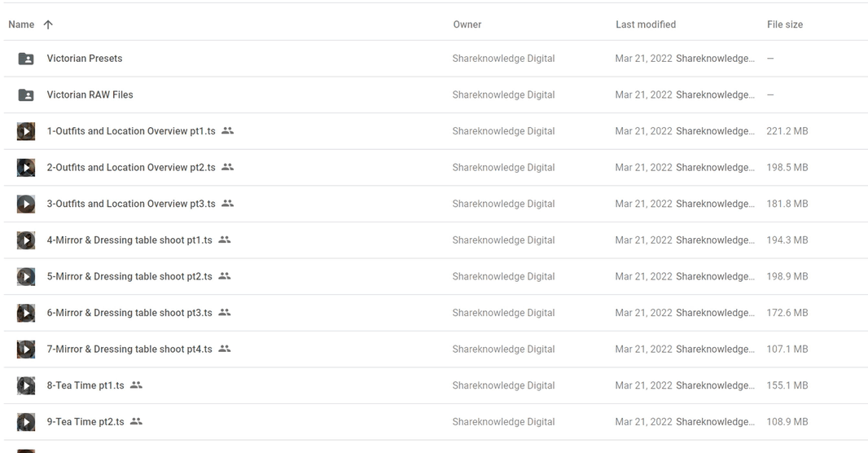Click the video icon for 9-Tea Time pt2.ts
Viewport: 868px width, 453px height.
(x=26, y=422)
